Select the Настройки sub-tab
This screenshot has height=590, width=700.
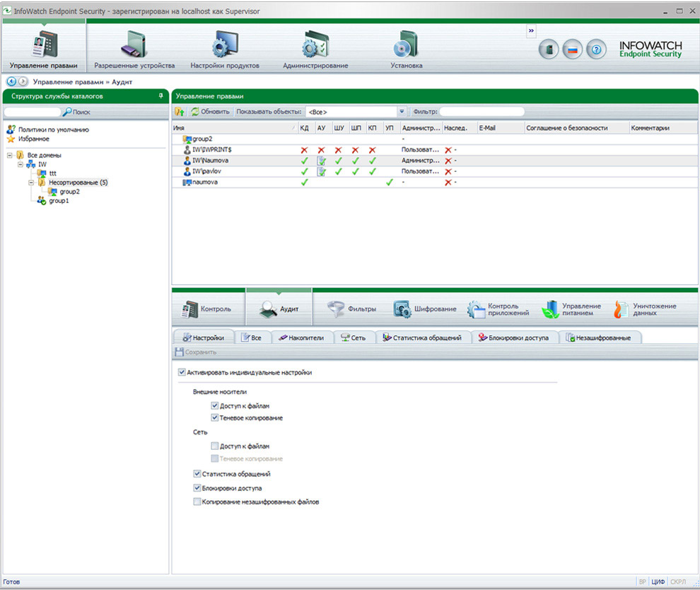click(x=204, y=337)
